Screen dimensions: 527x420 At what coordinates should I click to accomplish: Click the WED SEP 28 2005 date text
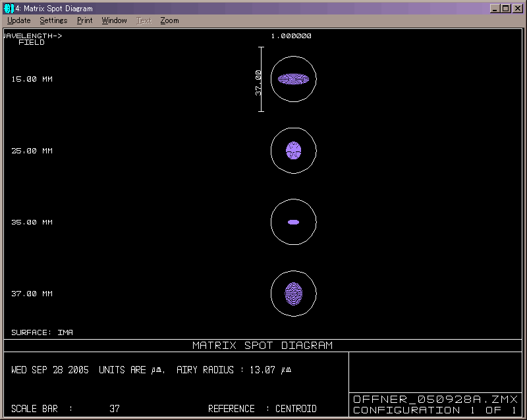point(50,370)
